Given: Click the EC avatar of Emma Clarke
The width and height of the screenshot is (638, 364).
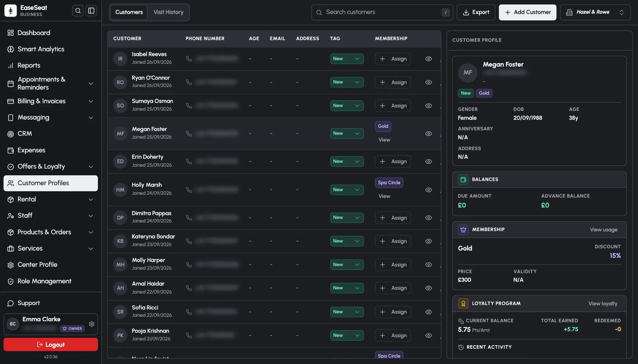Looking at the screenshot, I should pos(13,324).
